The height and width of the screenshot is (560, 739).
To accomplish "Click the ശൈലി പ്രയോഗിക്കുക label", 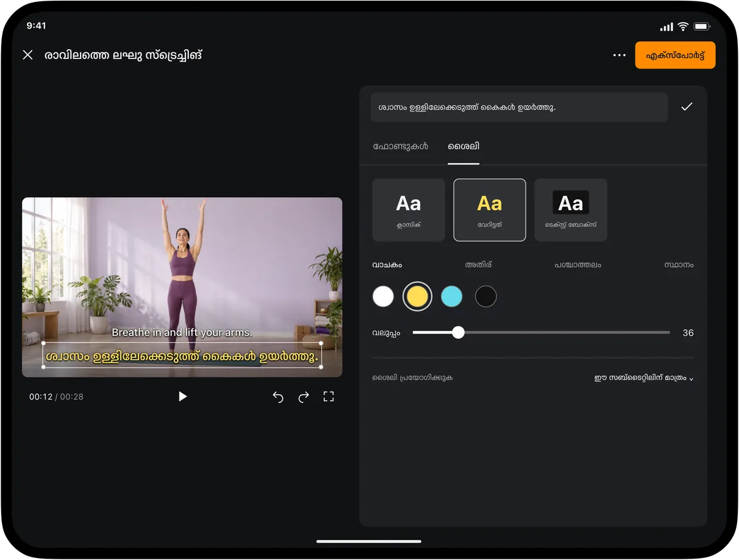I will click(x=412, y=378).
